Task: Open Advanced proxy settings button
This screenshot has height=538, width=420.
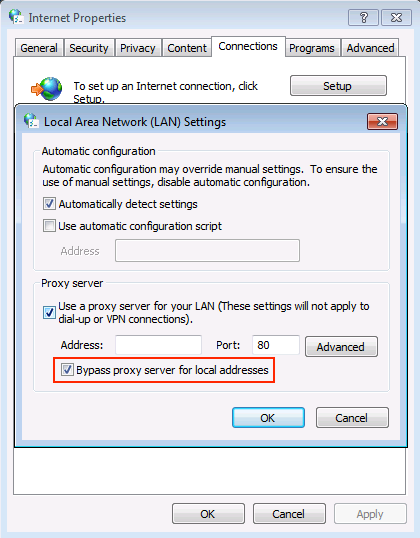Action: pyautogui.click(x=341, y=347)
